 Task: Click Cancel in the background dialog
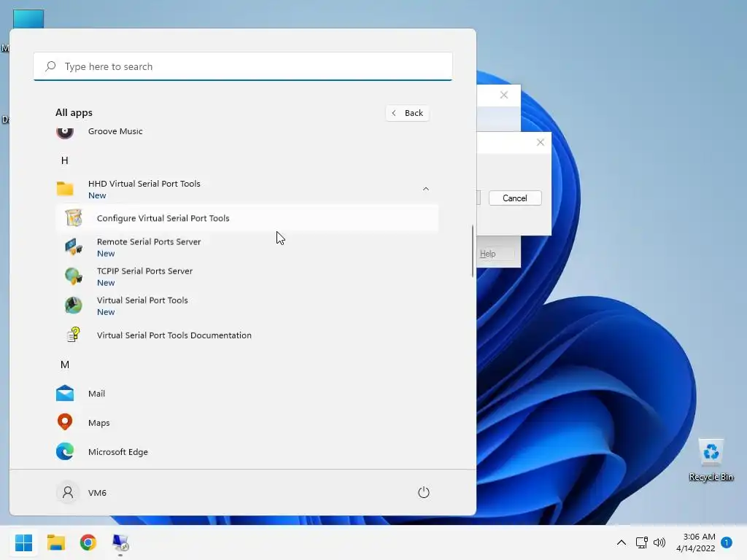tap(515, 198)
